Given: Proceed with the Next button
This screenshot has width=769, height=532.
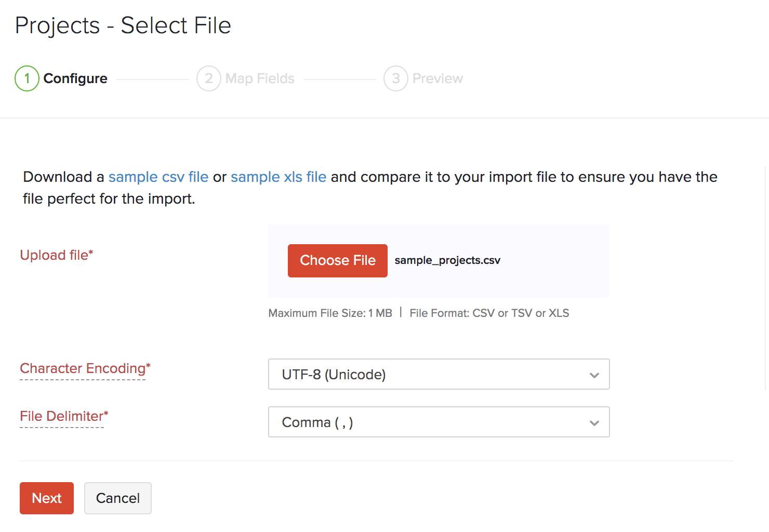Looking at the screenshot, I should pos(47,498).
